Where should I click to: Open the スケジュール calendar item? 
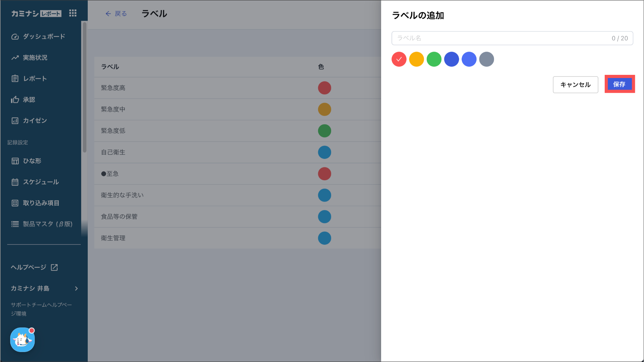click(x=41, y=182)
